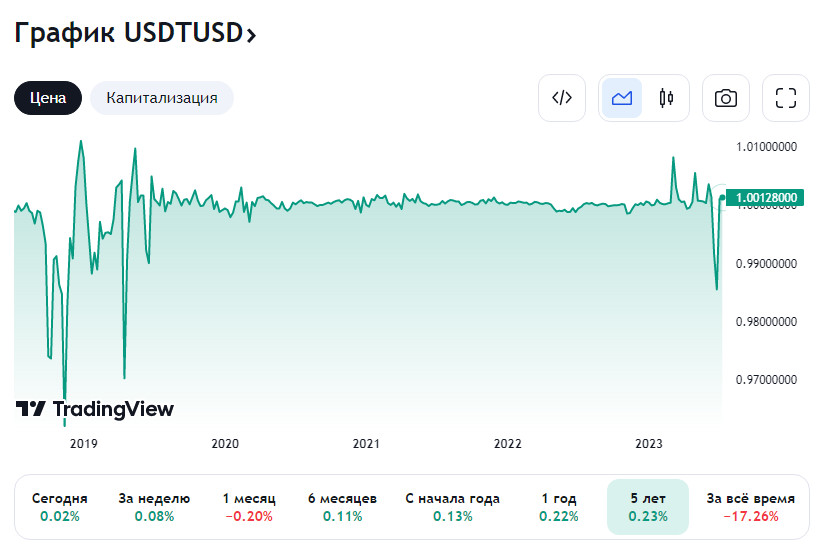Screen dimensions: 828x546
Task: Open chart in fullscreen mode
Action: pos(786,98)
